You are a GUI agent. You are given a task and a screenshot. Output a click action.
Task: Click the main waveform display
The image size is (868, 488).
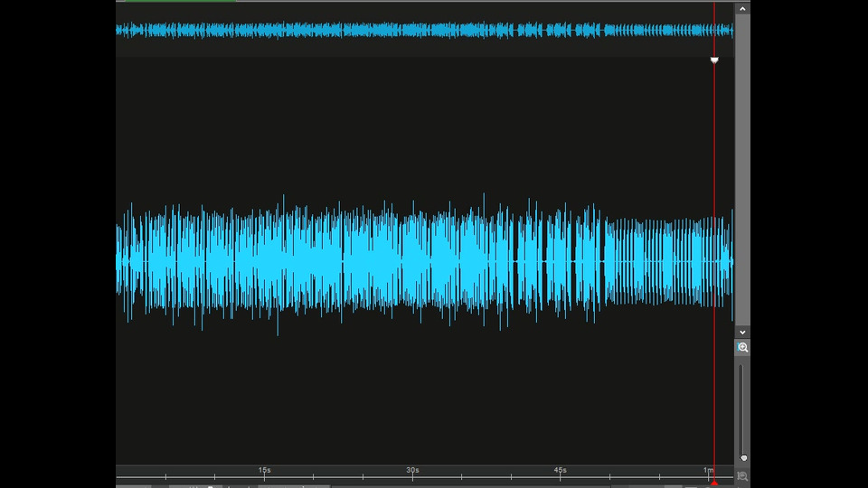tap(425, 261)
